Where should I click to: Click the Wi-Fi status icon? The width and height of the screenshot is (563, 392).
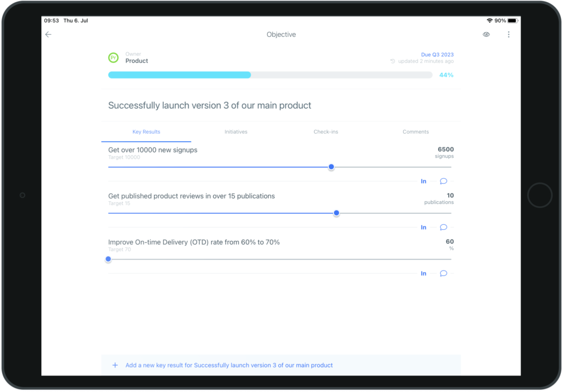(489, 20)
